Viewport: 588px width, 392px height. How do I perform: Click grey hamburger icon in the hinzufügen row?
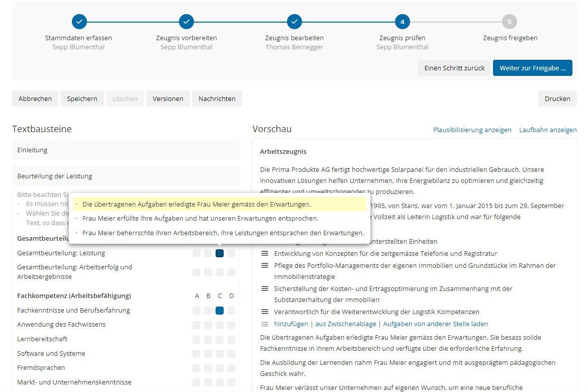[x=265, y=324]
